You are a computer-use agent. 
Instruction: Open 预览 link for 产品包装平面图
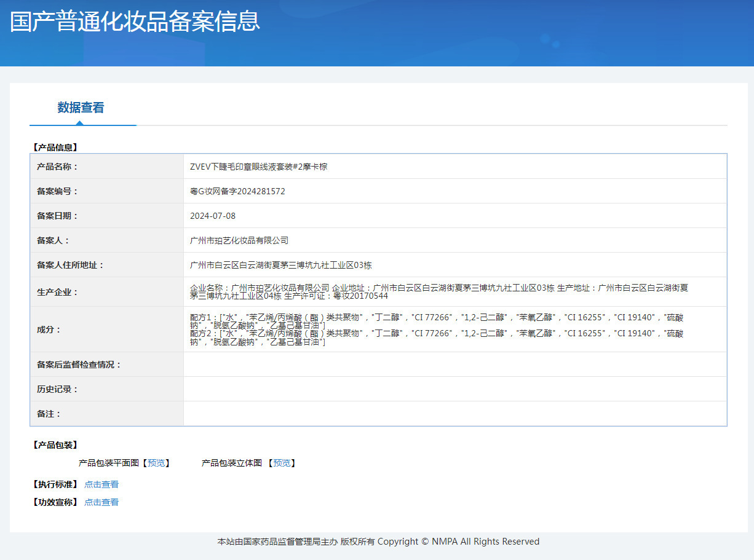pyautogui.click(x=156, y=463)
